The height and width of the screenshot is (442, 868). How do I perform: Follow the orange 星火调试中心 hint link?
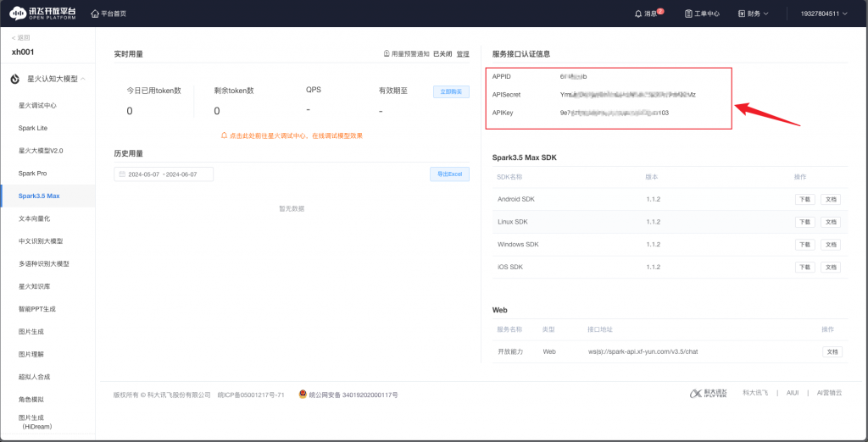tap(296, 135)
